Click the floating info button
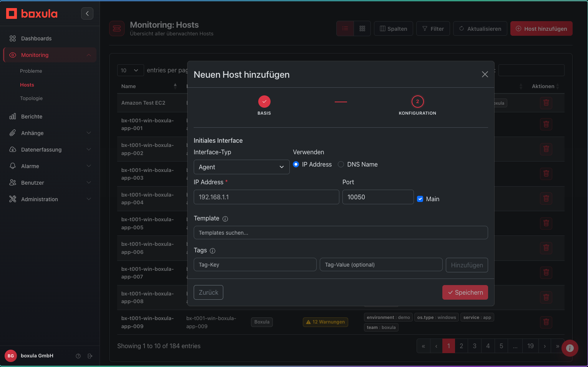 tap(570, 348)
